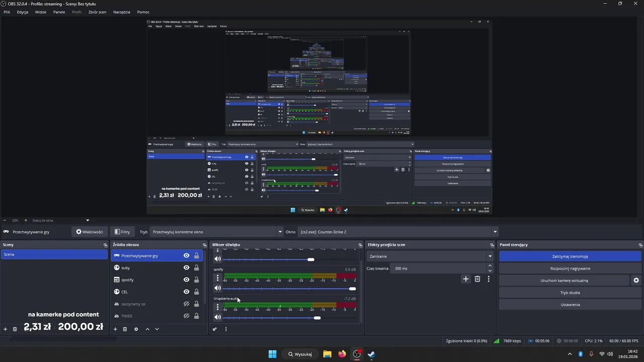The height and width of the screenshot is (362, 644).
Task: Open spotify channel options three-dot icon
Action: [217, 278]
